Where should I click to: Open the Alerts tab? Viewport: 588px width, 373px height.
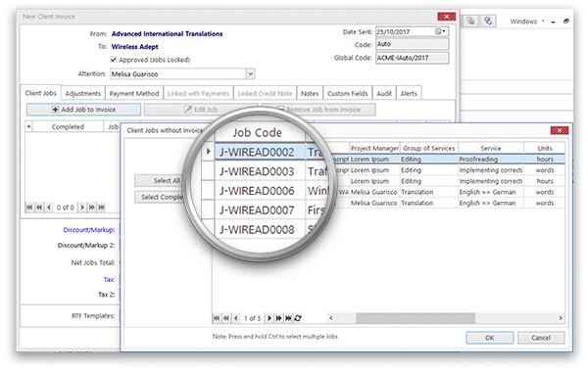(x=409, y=94)
